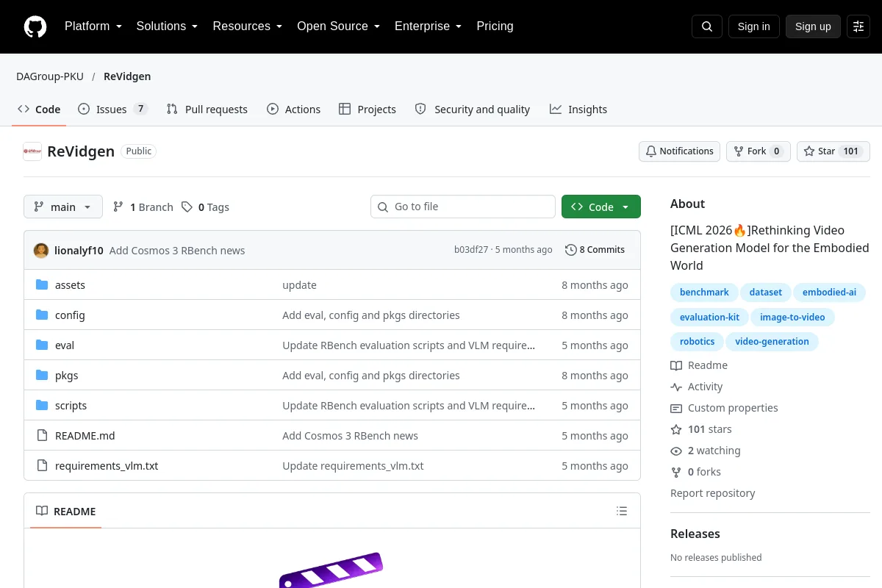Image resolution: width=882 pixels, height=588 pixels.
Task: Open the Insights tab
Action: 578,110
